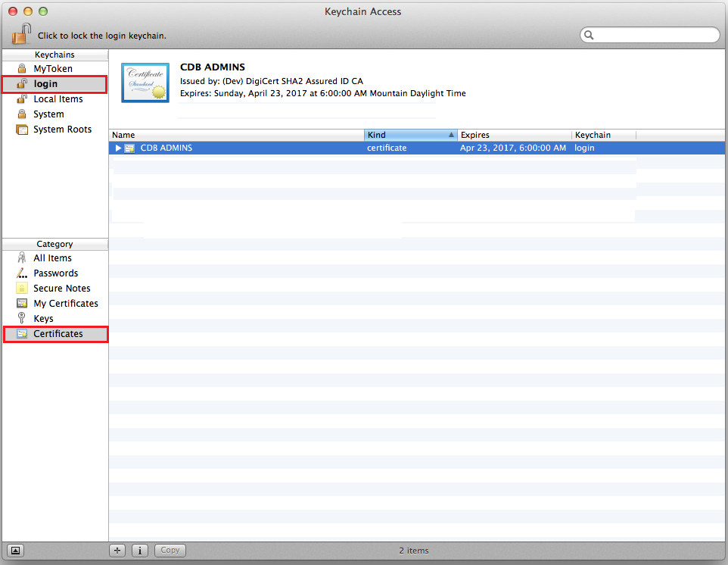Select the login keychain
The height and width of the screenshot is (565, 728).
45,84
